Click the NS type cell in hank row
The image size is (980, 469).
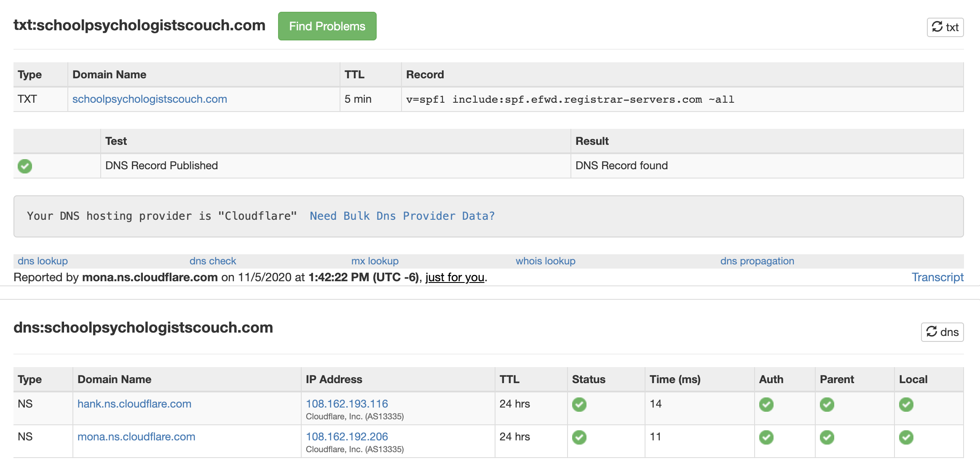(x=43, y=408)
